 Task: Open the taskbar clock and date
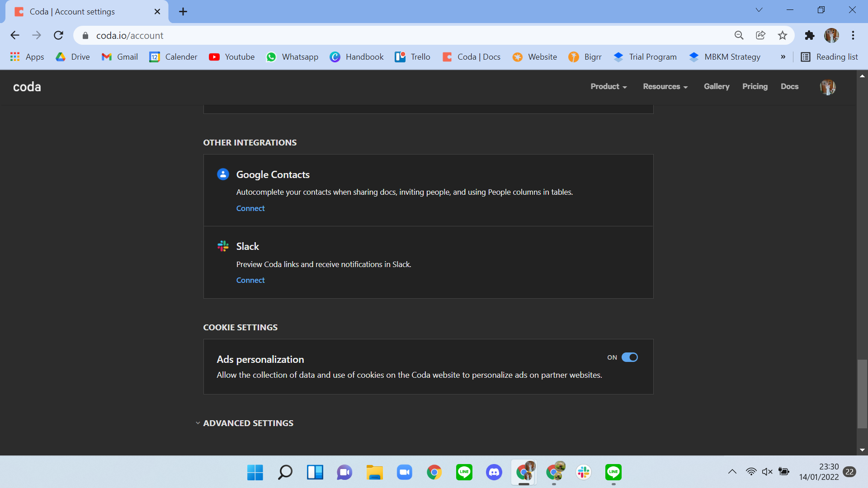point(819,472)
